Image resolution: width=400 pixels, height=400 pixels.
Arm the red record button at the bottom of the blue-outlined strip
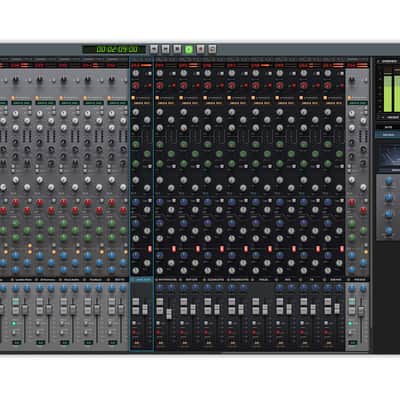(134, 332)
